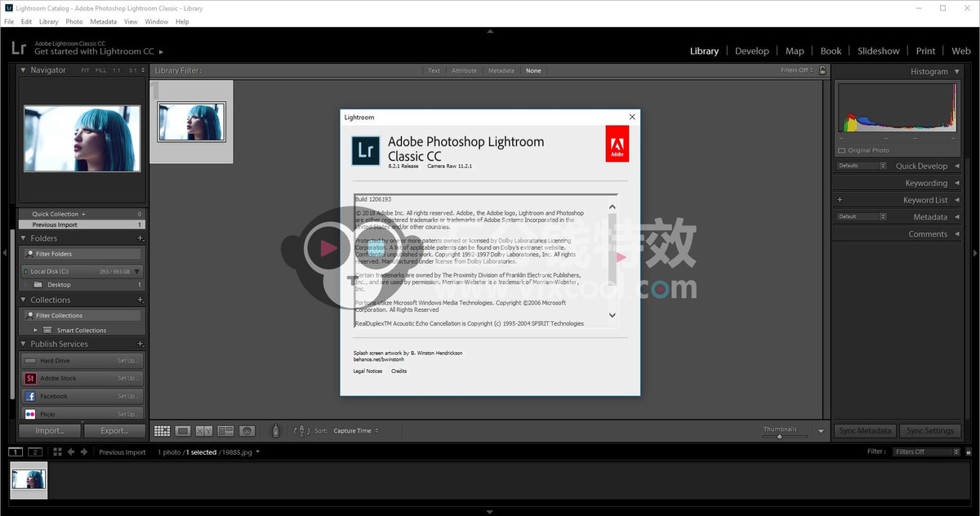Viewport: 980px width, 516px height.
Task: Switch to Grid view in toolbar
Action: click(x=162, y=430)
